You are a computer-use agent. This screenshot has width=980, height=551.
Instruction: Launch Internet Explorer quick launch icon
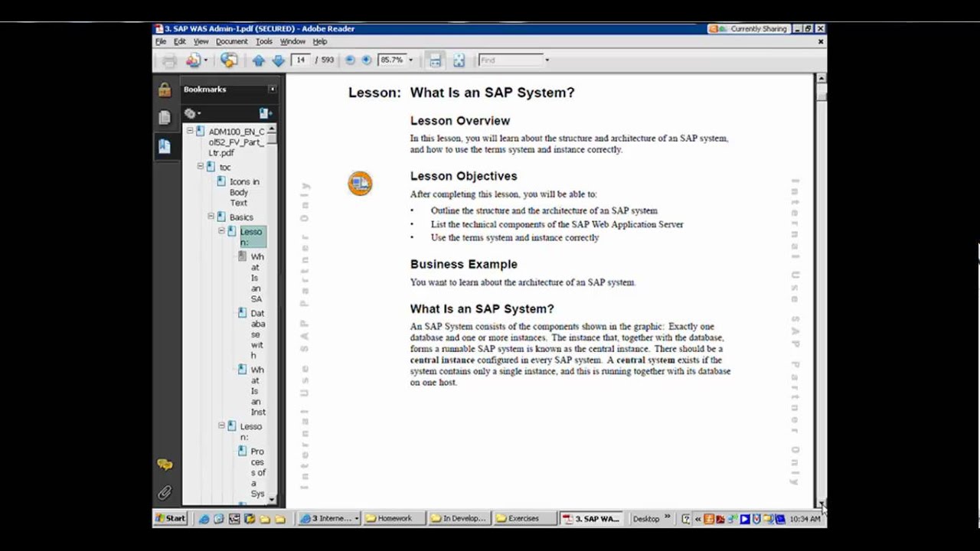[x=204, y=519]
